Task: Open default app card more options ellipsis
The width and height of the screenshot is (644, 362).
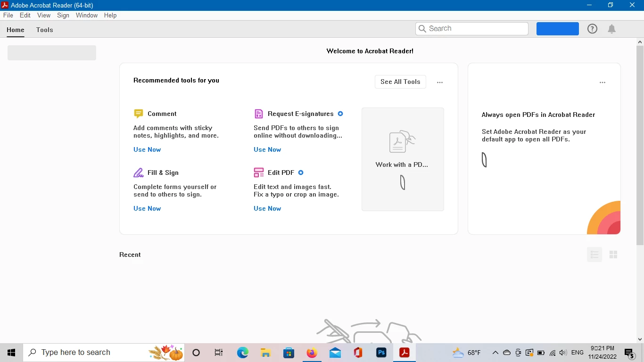Action: (x=603, y=82)
